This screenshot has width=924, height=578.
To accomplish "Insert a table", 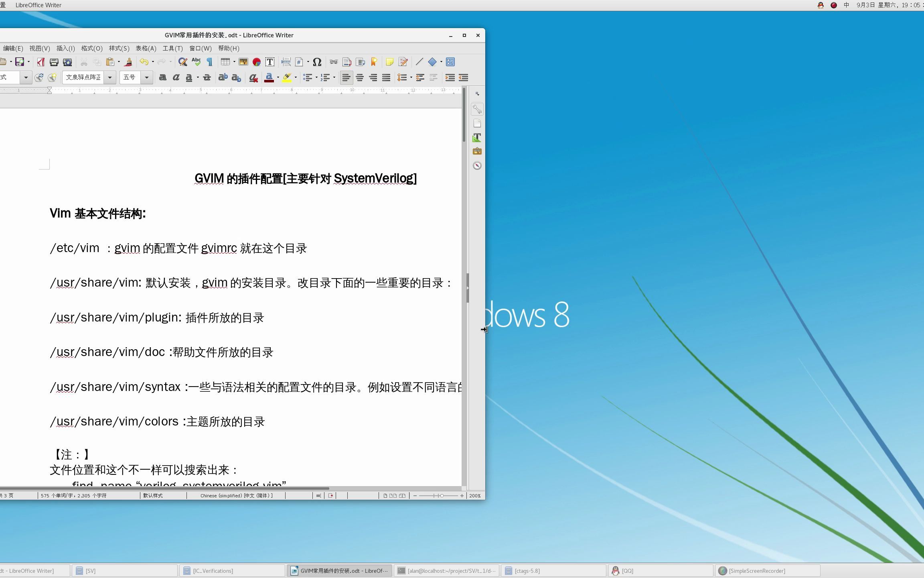I will tap(225, 62).
